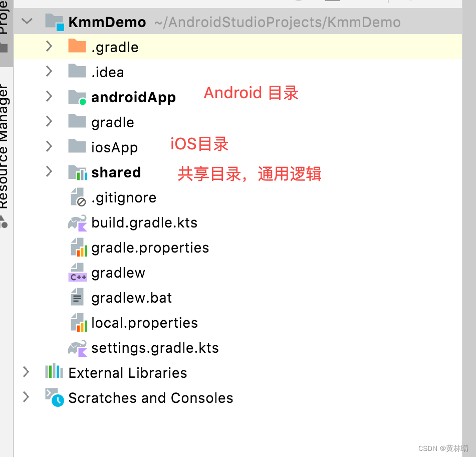The height and width of the screenshot is (457, 476).
Task: Select the gradlew file name
Action: click(x=118, y=273)
